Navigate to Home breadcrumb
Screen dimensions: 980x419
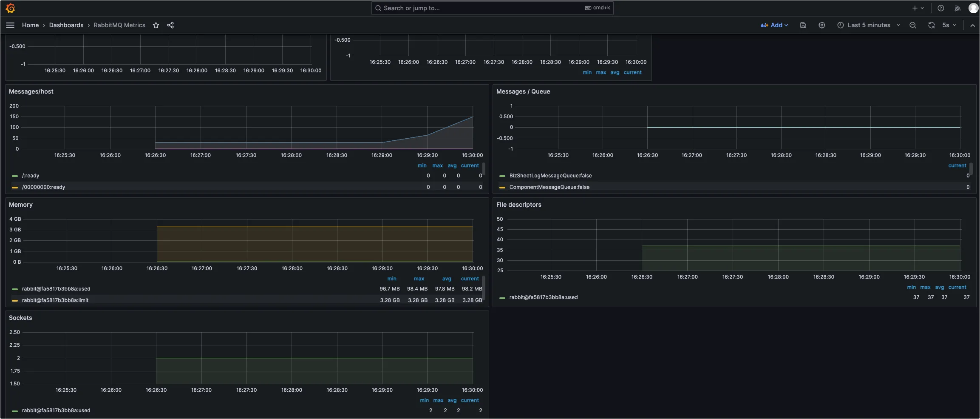point(30,25)
